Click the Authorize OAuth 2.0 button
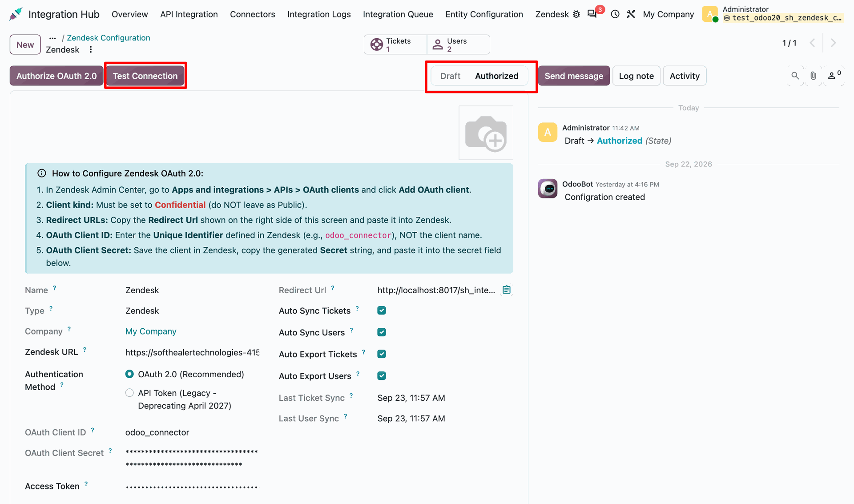 tap(56, 76)
